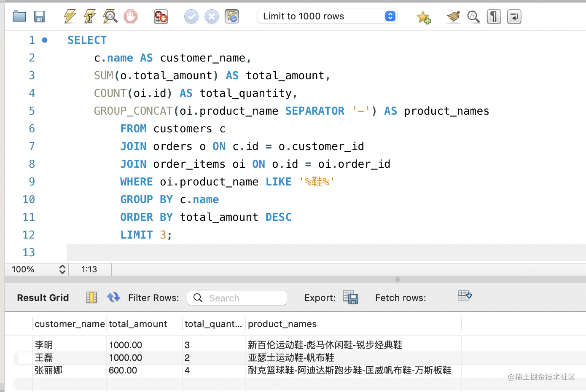586x392 pixels.
Task: Beautify query with broom icon
Action: point(453,17)
